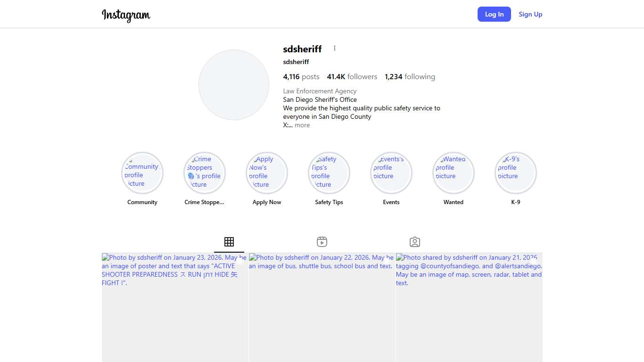
Task: Select the Safety Tips highlight
Action: pos(329,173)
